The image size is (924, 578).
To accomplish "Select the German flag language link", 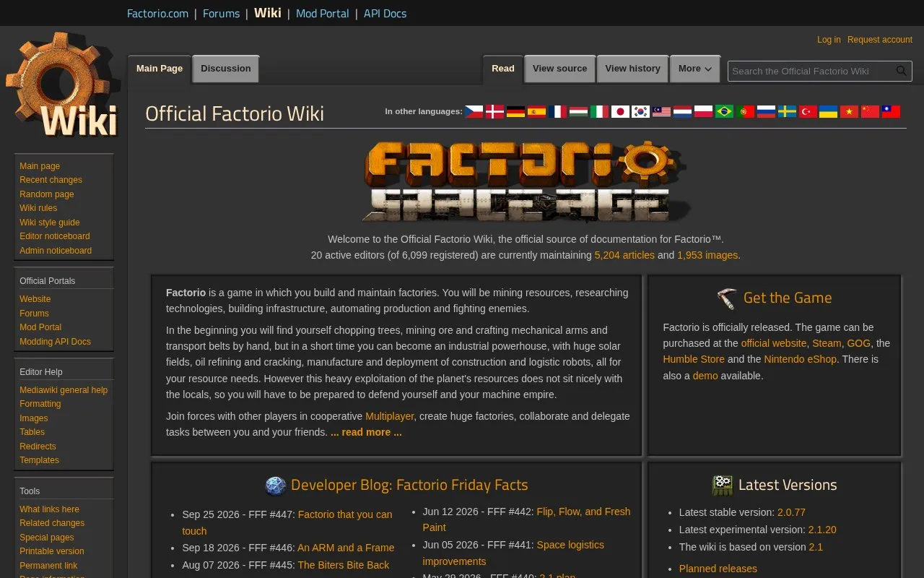I will click(x=515, y=111).
